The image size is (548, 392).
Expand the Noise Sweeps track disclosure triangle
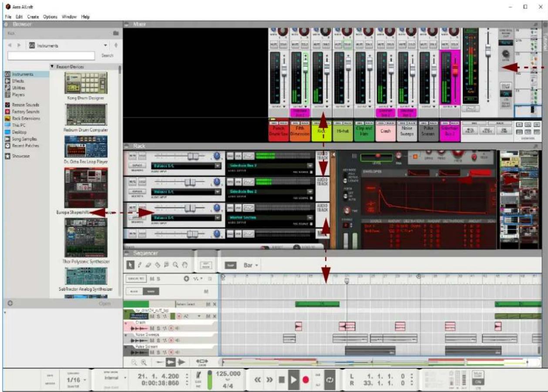(126, 335)
